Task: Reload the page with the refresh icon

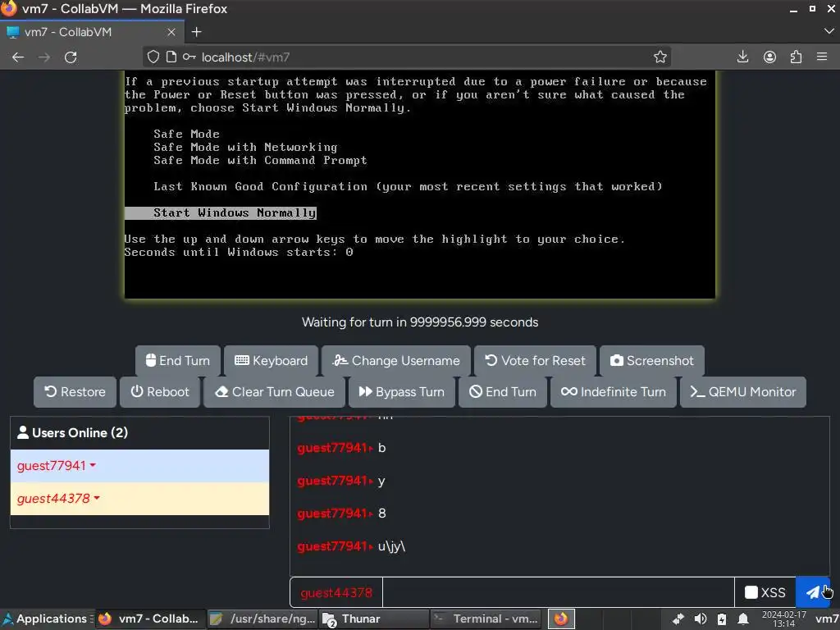Action: pos(71,57)
